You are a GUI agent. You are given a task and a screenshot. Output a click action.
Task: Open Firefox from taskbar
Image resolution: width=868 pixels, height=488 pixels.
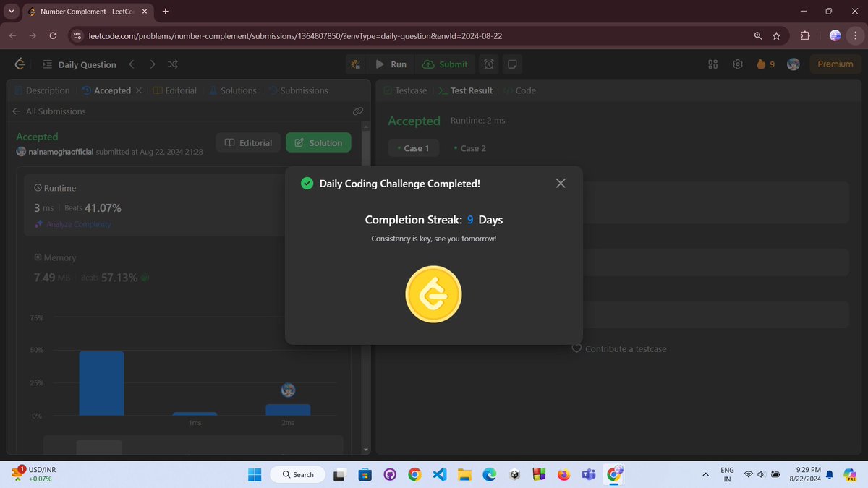[563, 474]
